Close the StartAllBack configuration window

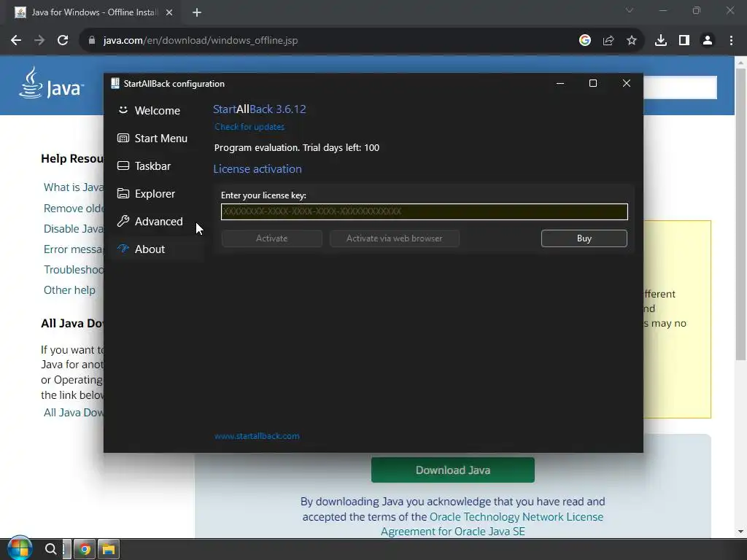(627, 83)
